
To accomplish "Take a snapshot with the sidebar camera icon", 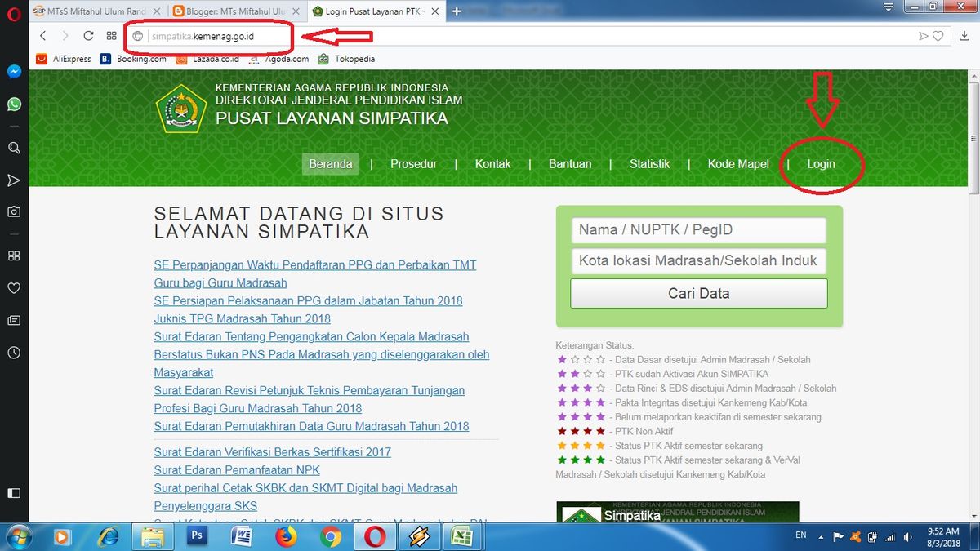I will [x=14, y=211].
